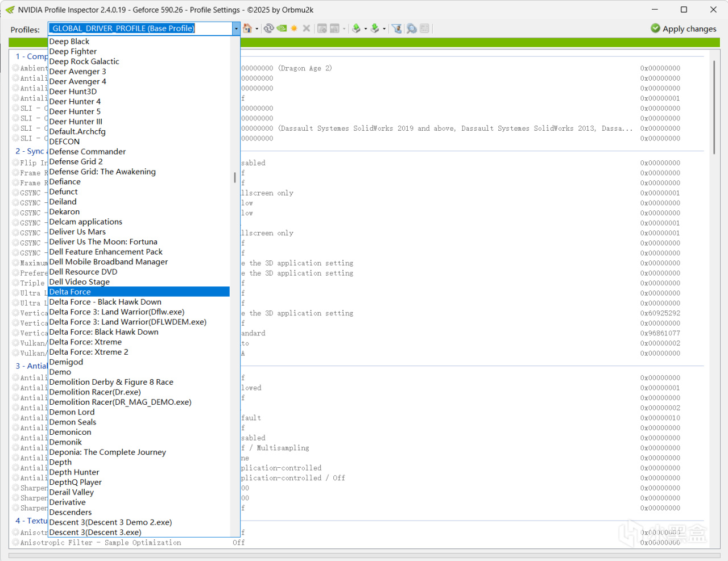Click the remove application from profile icon
Image resolution: width=728 pixels, height=561 pixels.
point(334,28)
